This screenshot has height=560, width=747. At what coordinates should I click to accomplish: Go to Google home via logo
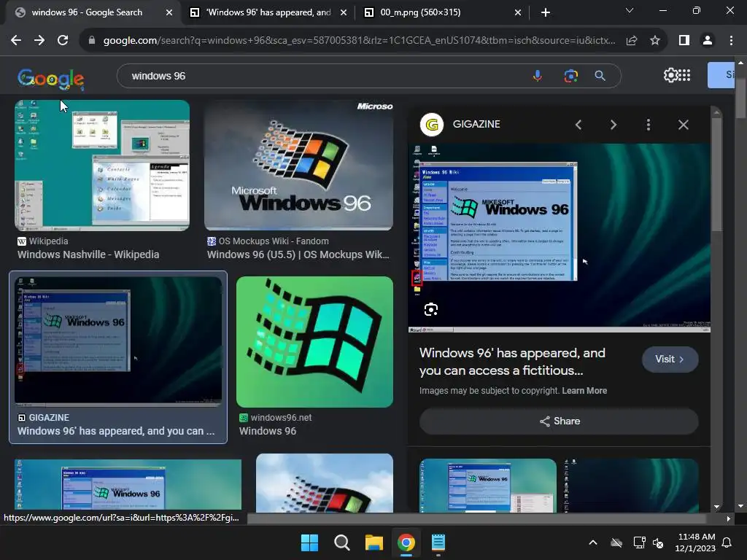pyautogui.click(x=51, y=79)
